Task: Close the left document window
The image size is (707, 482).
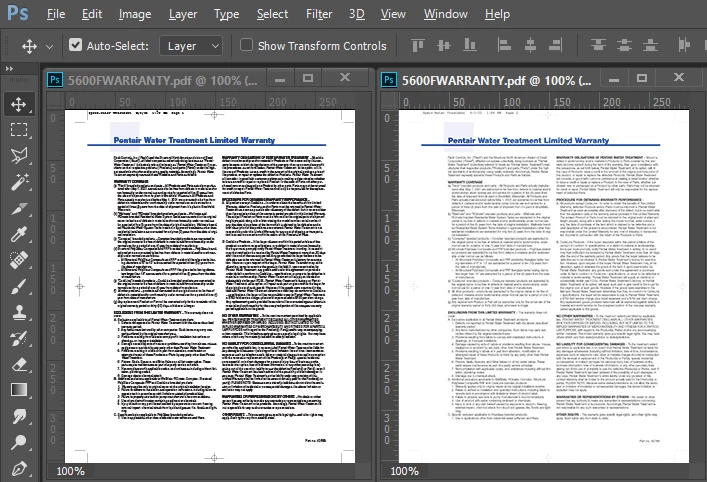Action: (x=345, y=78)
